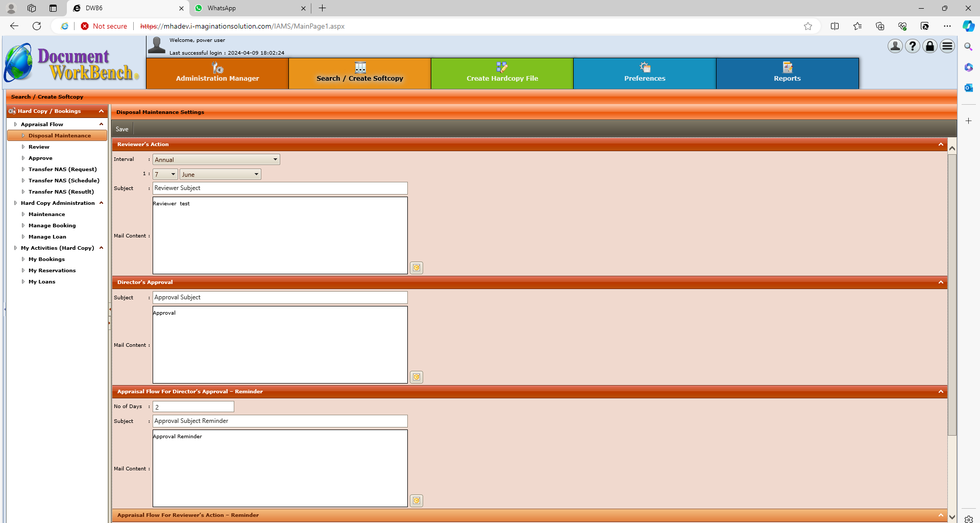Open Administration Manager tab
This screenshot has width=980, height=523.
pyautogui.click(x=217, y=74)
